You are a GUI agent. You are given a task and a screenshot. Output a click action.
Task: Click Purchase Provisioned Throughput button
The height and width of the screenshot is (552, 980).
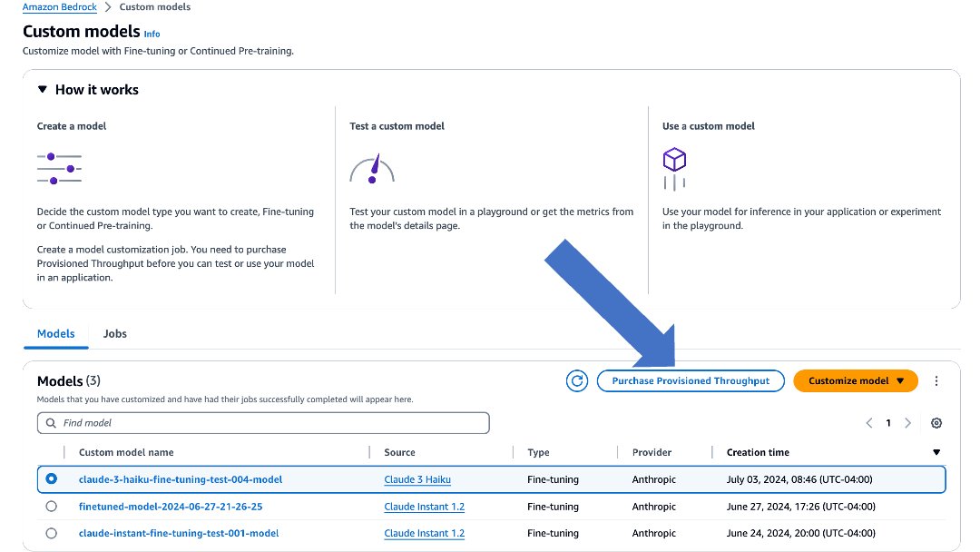coord(691,381)
